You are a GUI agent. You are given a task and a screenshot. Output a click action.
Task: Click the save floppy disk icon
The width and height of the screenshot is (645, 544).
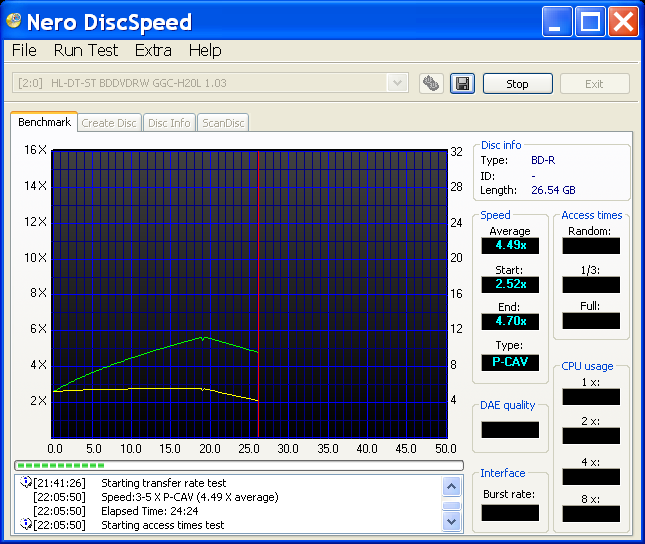click(x=462, y=84)
